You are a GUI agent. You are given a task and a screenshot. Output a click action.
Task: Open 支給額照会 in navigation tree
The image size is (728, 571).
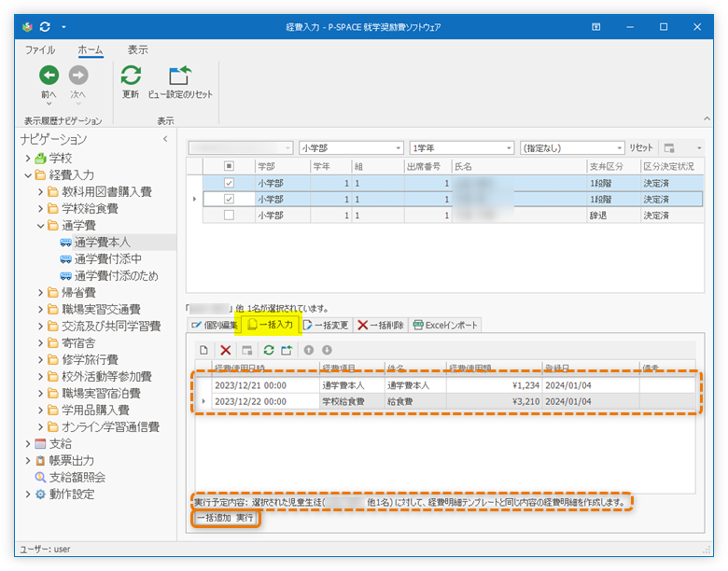[77, 477]
